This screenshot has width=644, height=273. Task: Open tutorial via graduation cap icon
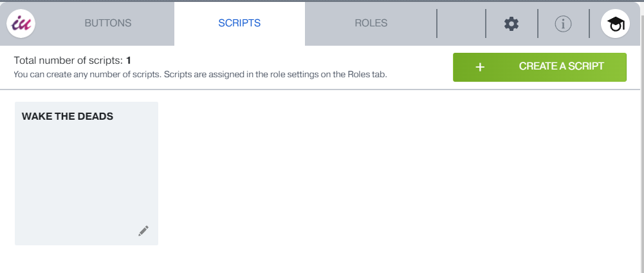coord(615,24)
